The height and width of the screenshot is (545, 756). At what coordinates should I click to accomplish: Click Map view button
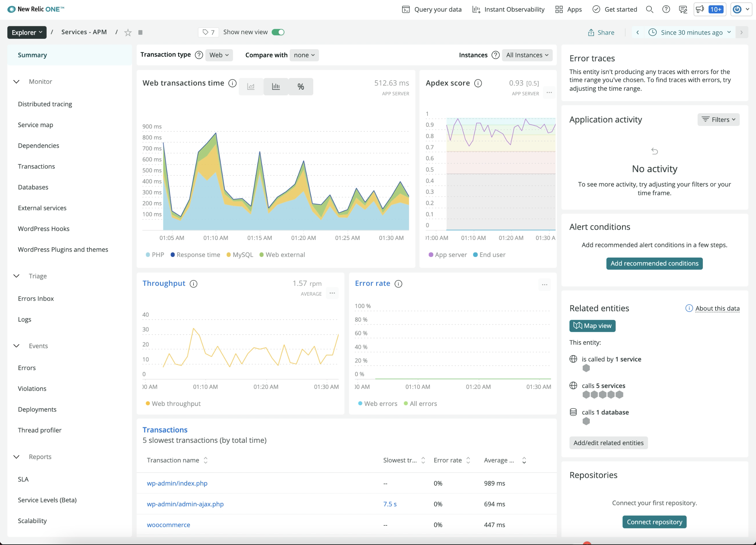[592, 326]
